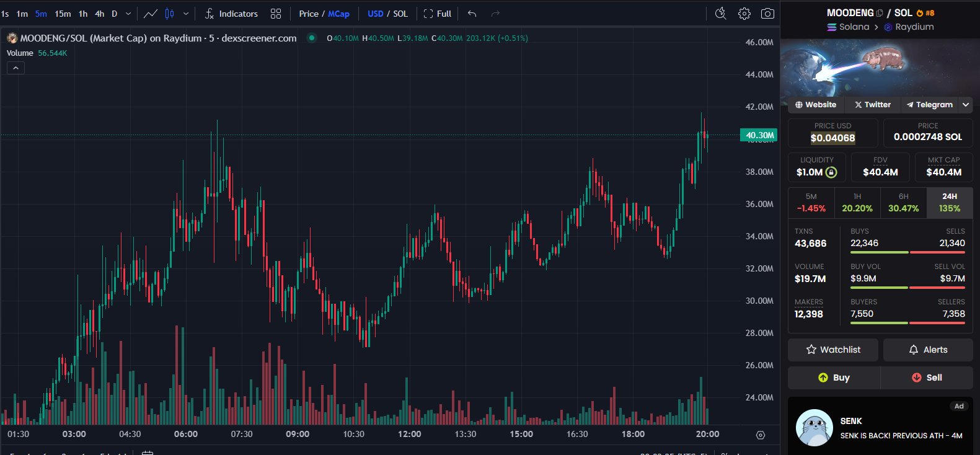Show 1H stats tab
This screenshot has width=980, height=455.
(x=857, y=202)
